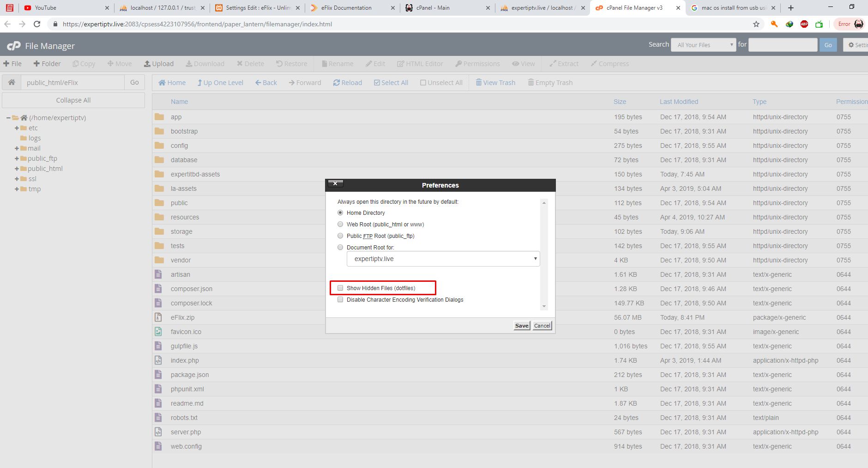Viewport: 868px width, 468px height.
Task: Click the Extract toolbar item
Action: pyautogui.click(x=564, y=64)
